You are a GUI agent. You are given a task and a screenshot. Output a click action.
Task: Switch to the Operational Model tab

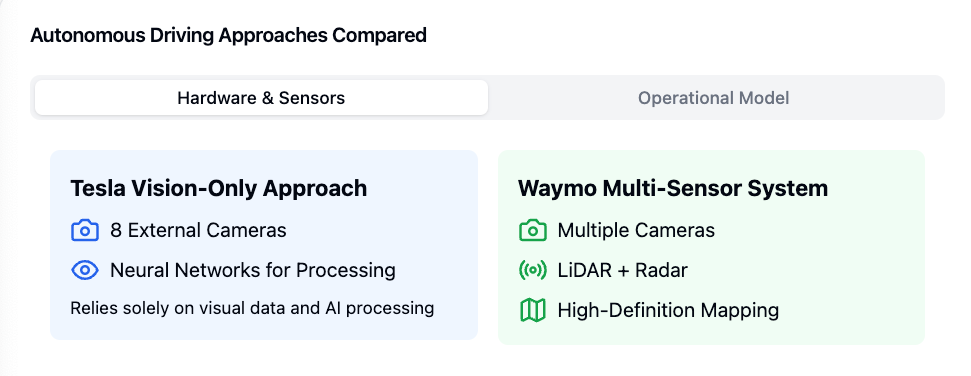pos(713,98)
